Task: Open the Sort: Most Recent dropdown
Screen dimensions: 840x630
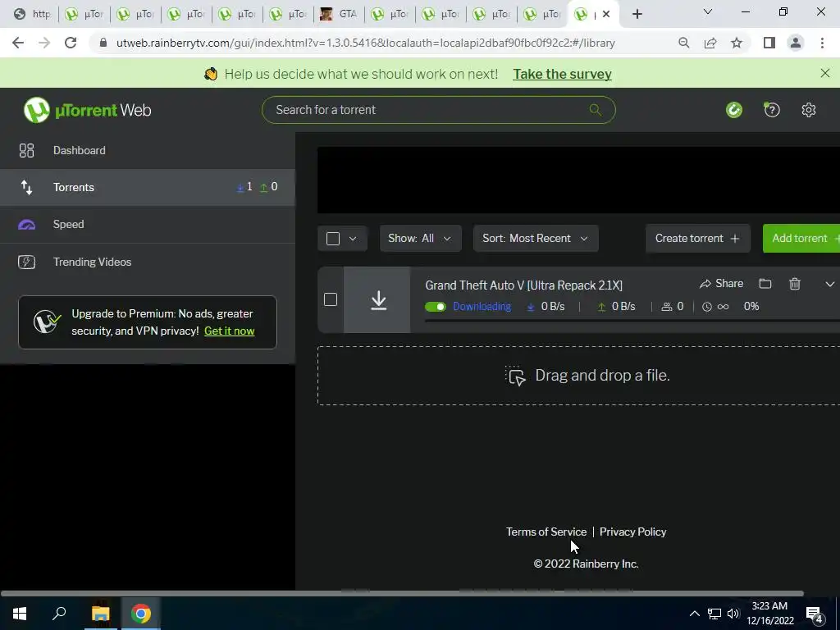Action: [536, 239]
